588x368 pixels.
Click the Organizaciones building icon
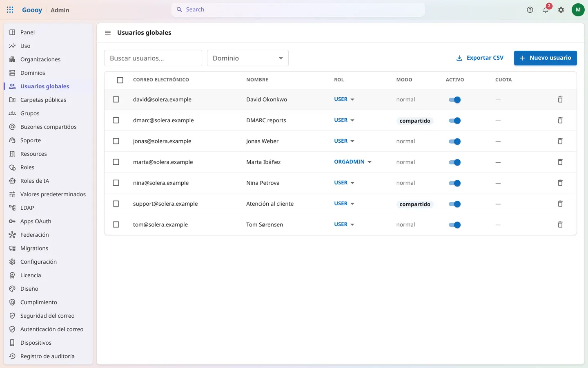[x=12, y=59]
